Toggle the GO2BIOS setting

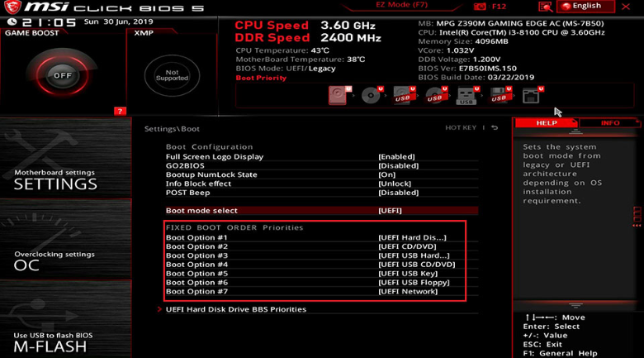pyautogui.click(x=322, y=166)
